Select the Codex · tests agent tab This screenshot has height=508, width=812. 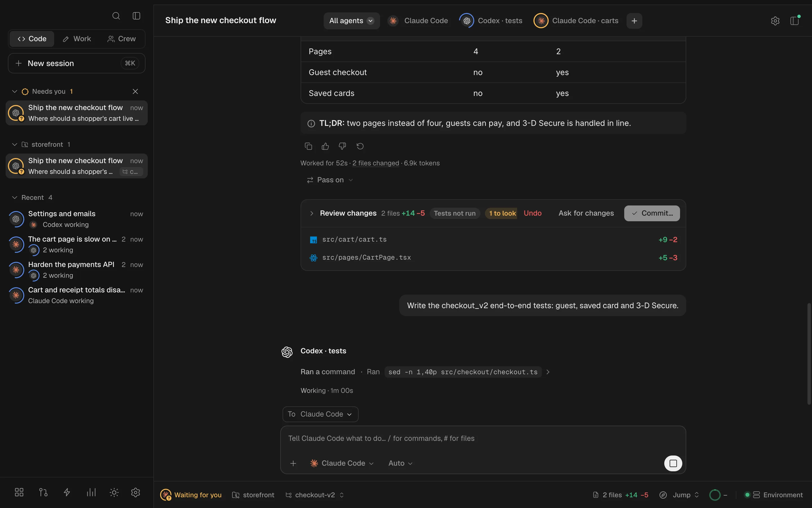click(491, 21)
